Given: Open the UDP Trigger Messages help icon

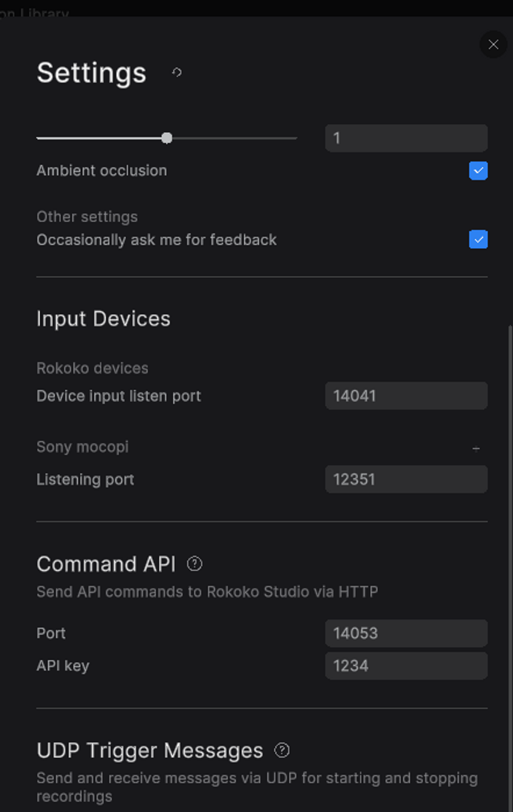Looking at the screenshot, I should tap(282, 750).
